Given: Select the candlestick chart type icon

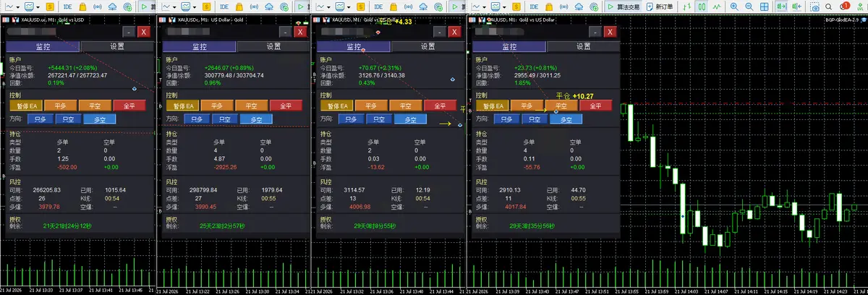Looking at the screenshot, I should (x=702, y=7).
